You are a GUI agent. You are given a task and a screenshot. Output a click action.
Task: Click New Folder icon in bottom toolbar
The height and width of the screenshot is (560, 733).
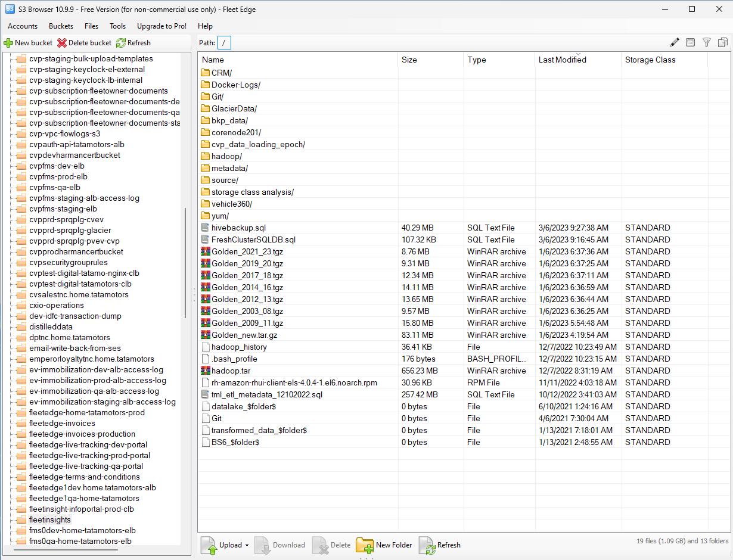click(x=365, y=545)
